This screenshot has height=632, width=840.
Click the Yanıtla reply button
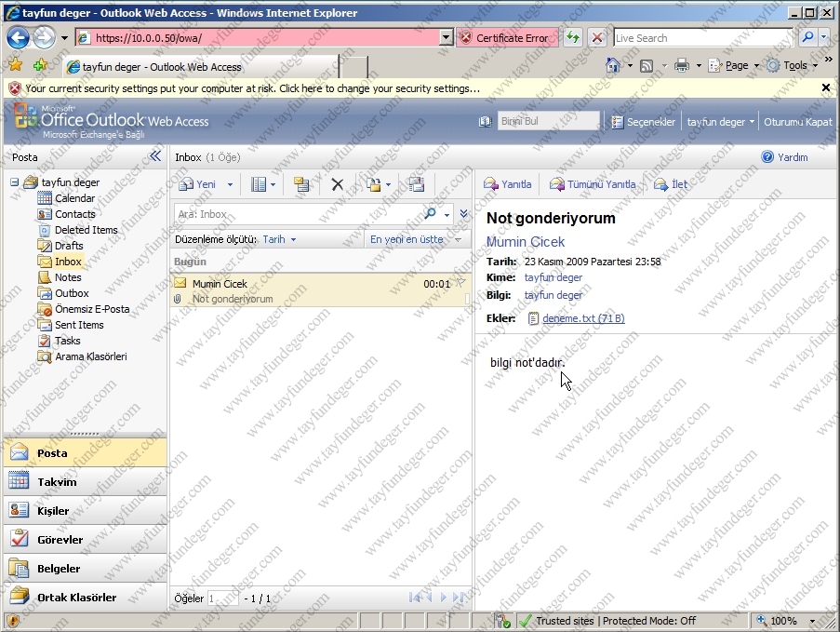click(507, 184)
